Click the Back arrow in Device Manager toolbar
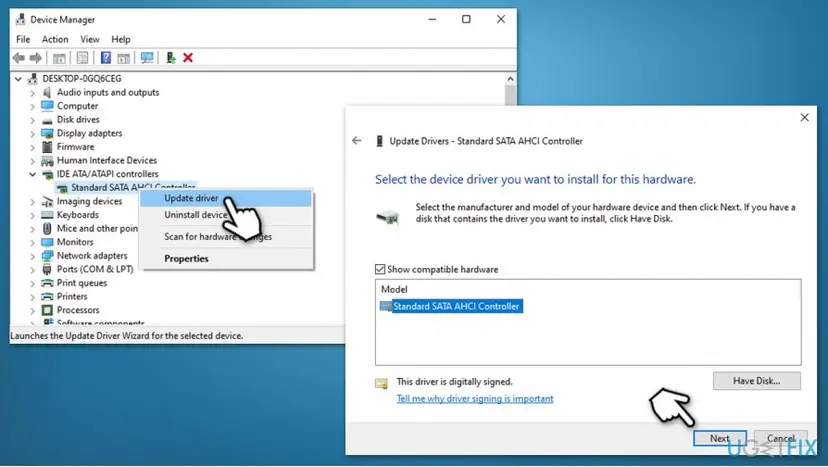828x467 pixels. 18,58
